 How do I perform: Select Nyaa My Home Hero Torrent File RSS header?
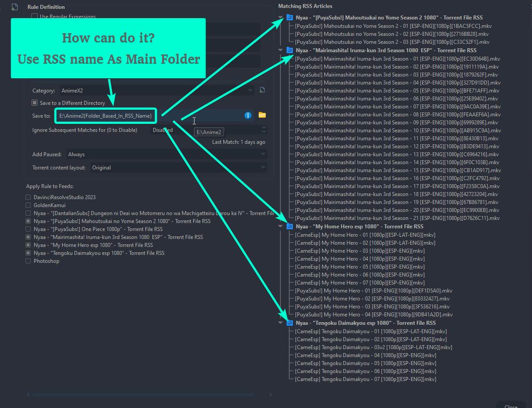360,227
